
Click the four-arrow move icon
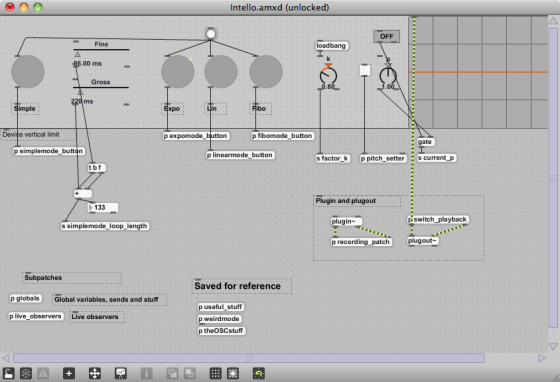click(95, 373)
